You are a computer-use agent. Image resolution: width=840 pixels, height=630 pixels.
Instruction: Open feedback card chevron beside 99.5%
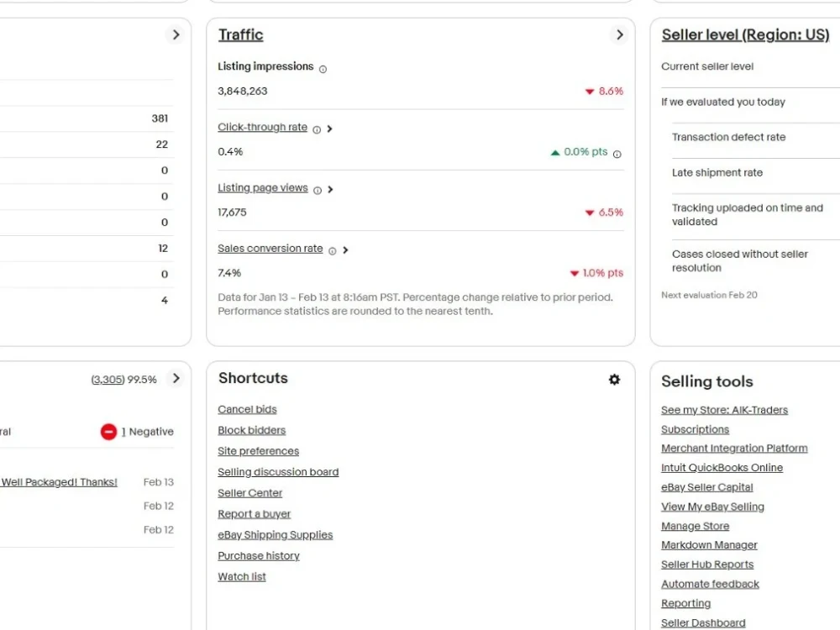176,378
